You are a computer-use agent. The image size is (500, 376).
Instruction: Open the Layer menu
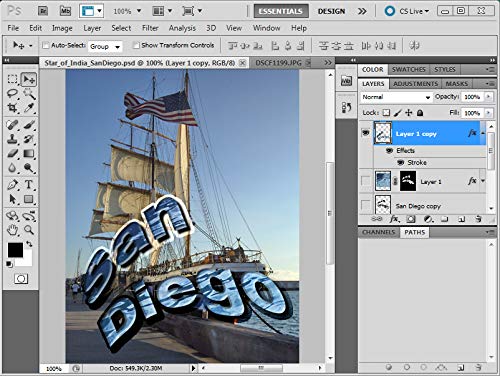pyautogui.click(x=92, y=28)
